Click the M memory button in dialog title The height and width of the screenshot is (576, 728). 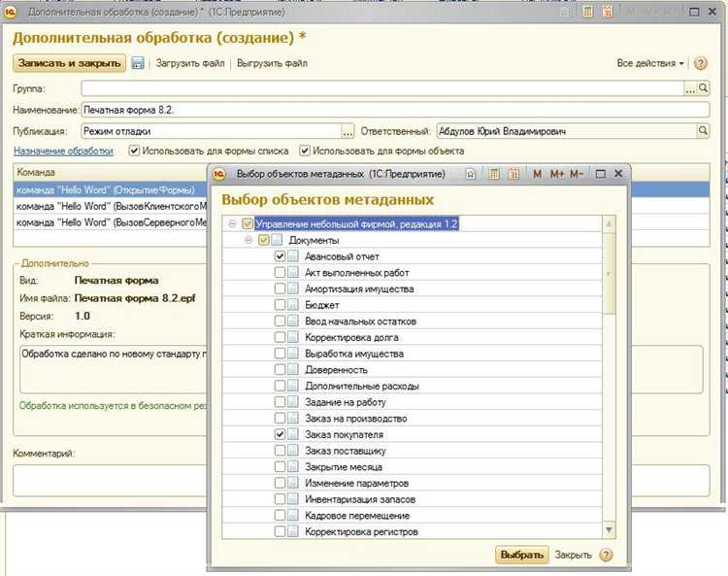[x=537, y=174]
